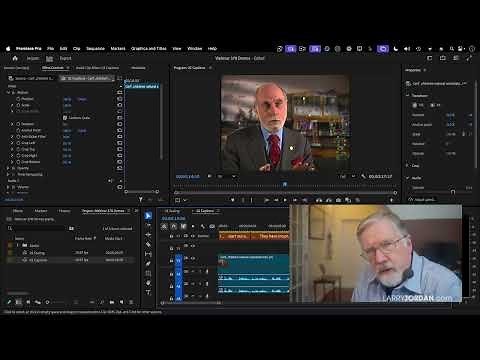Select the Type tool
The height and width of the screenshot is (360, 480).
coord(148,293)
